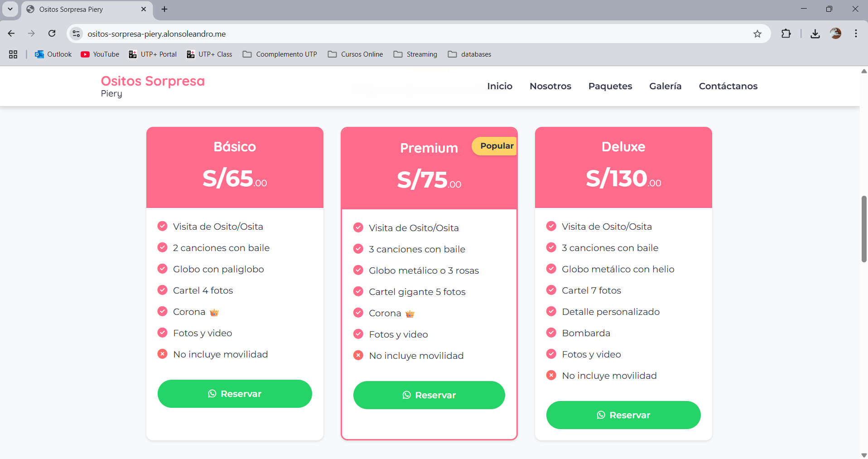Open the apps grid in bookmarks bar
The height and width of the screenshot is (459, 868).
(x=13, y=54)
